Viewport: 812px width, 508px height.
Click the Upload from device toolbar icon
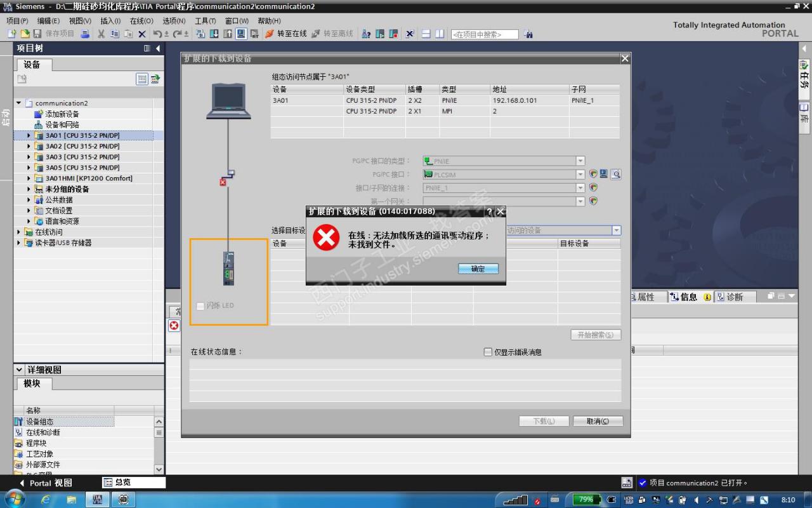click(x=227, y=34)
